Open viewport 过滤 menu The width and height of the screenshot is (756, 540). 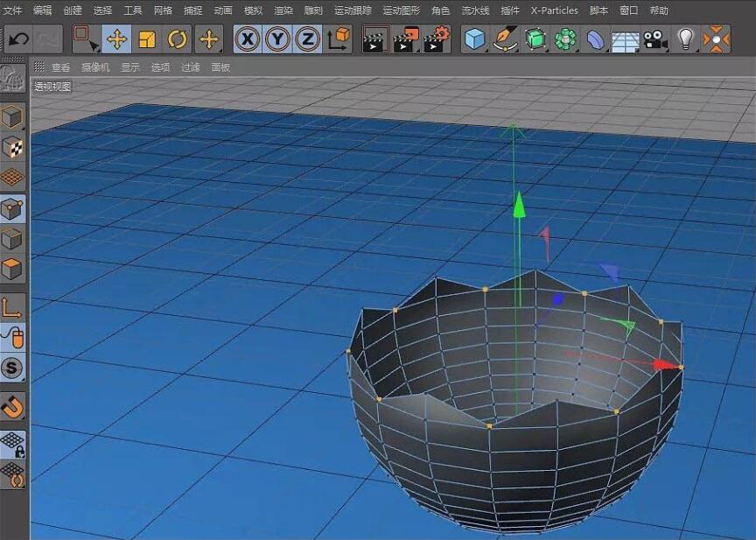pos(191,67)
